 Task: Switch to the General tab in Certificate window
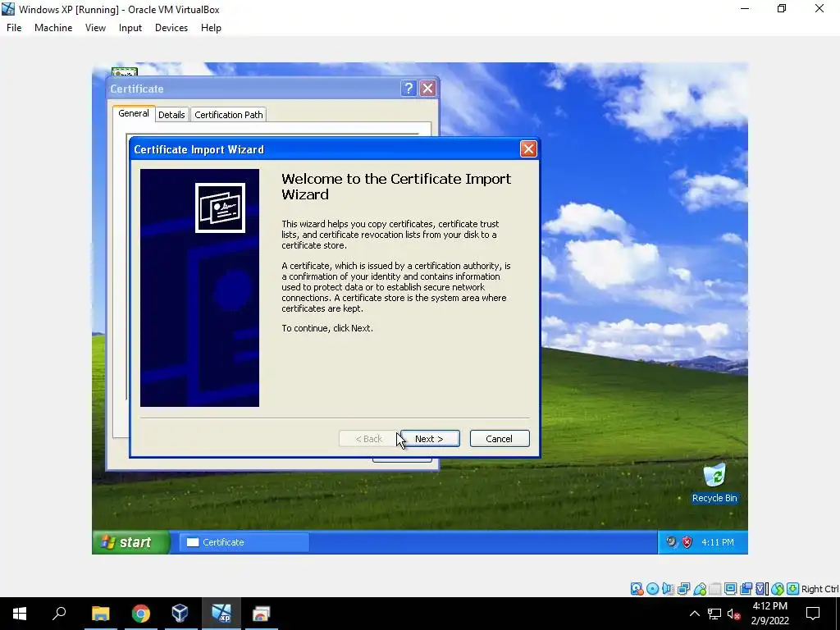pos(134,113)
